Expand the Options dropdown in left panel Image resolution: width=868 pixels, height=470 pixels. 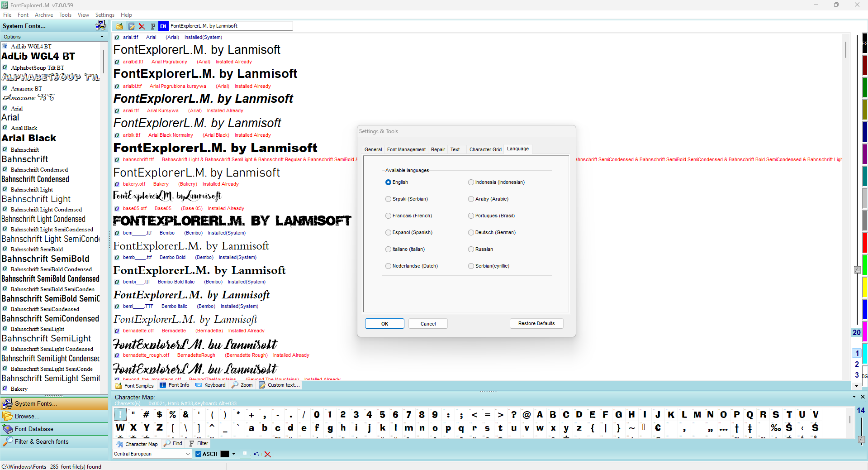[102, 37]
